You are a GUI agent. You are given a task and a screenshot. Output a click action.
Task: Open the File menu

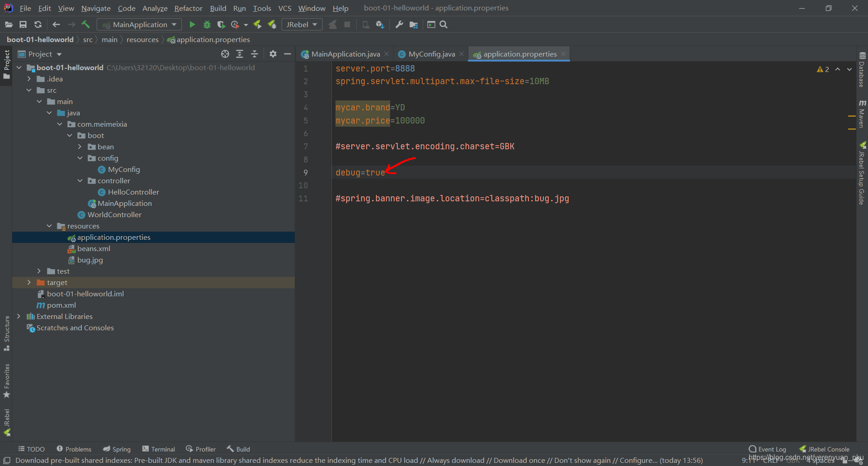pyautogui.click(x=25, y=8)
